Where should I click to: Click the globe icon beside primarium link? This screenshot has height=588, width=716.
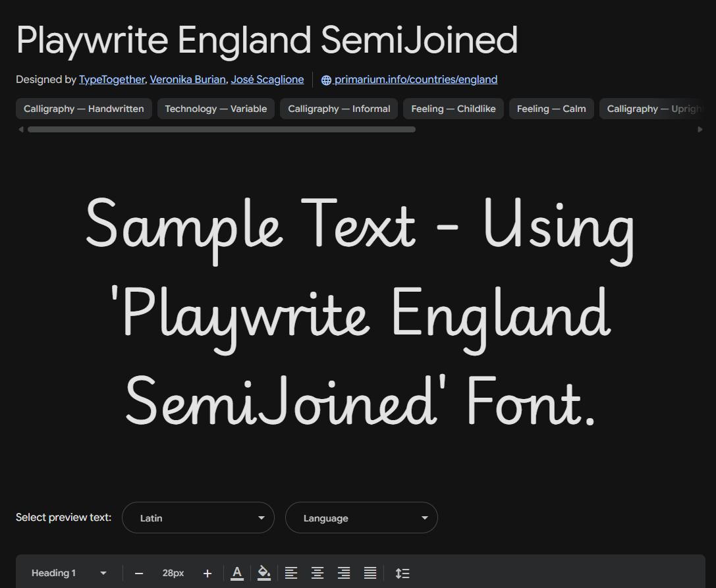click(x=326, y=80)
